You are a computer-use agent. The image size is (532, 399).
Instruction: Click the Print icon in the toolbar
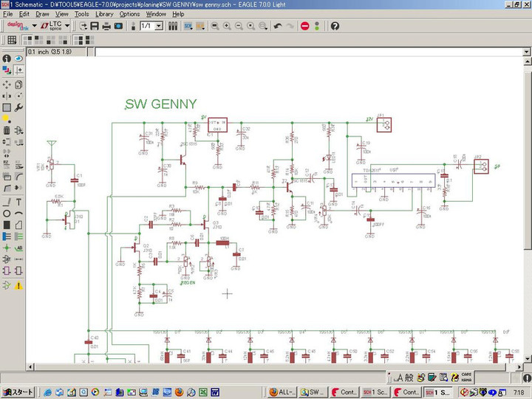106,26
